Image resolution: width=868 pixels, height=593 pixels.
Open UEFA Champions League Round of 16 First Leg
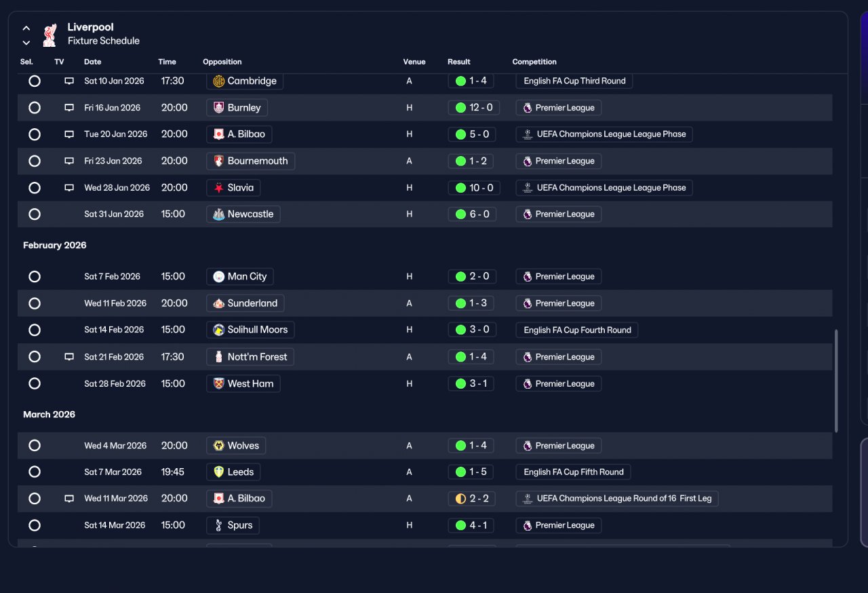617,499
